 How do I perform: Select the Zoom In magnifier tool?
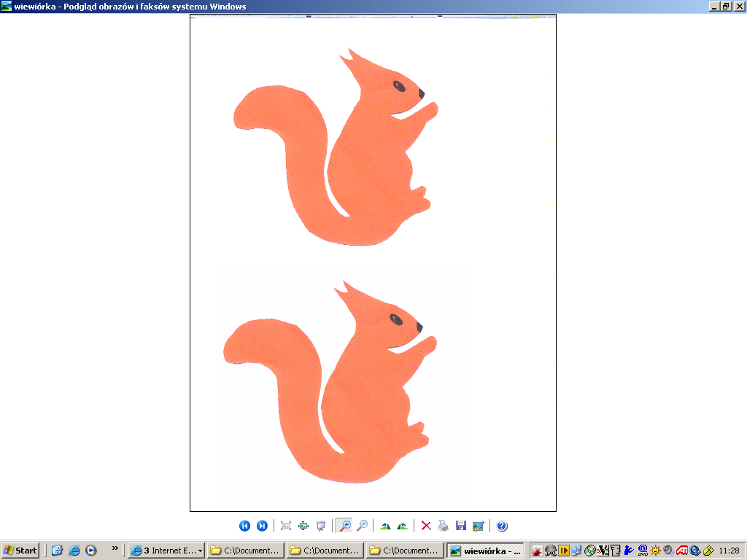[344, 526]
